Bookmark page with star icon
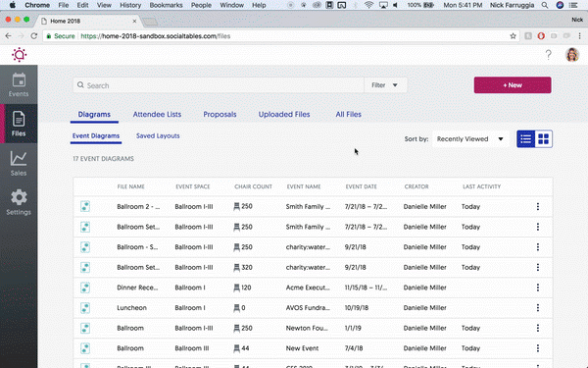The height and width of the screenshot is (368, 588). point(513,36)
